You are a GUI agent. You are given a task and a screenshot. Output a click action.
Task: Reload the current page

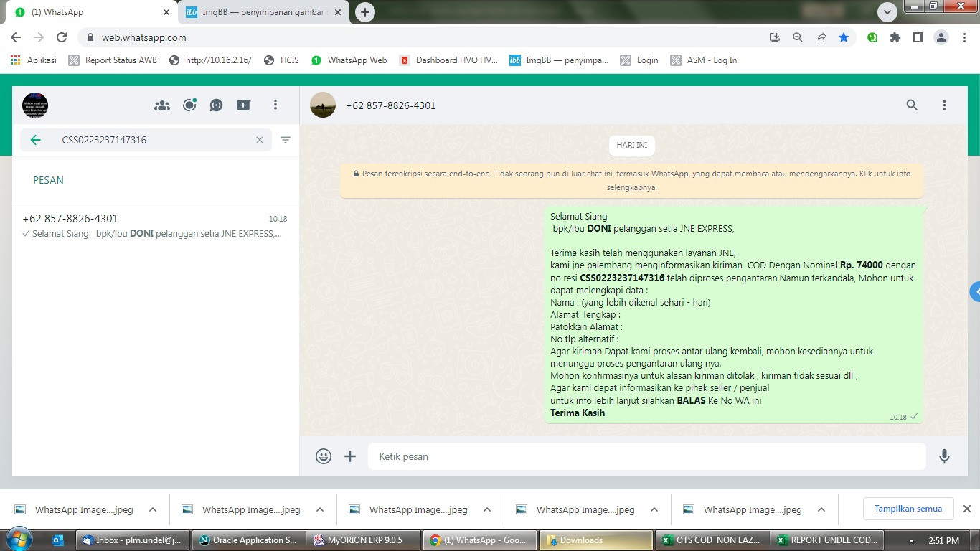click(62, 37)
